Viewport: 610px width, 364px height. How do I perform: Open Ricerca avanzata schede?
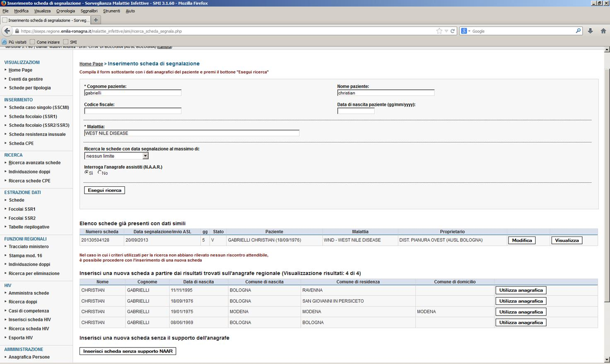[x=34, y=163]
